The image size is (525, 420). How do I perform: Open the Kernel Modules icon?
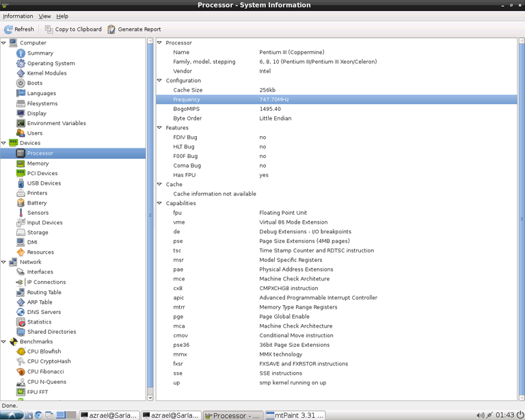point(21,73)
